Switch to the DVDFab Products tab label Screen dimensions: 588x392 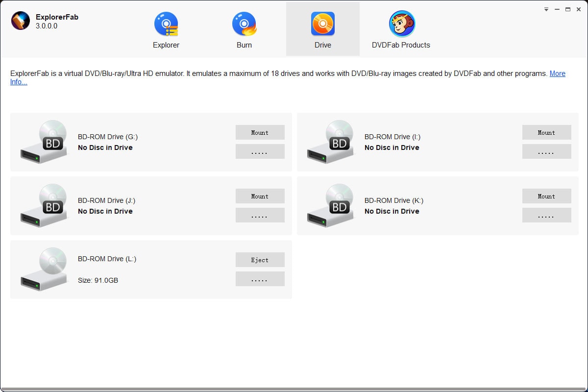pos(401,45)
